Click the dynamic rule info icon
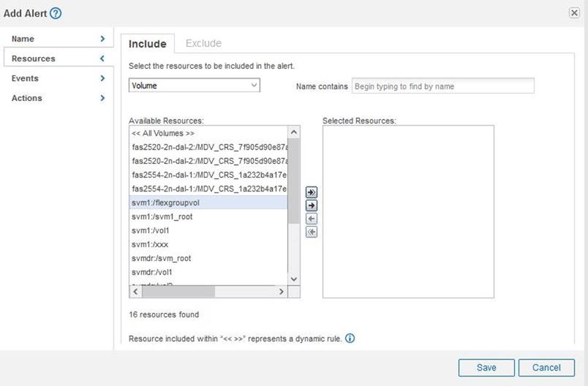 point(350,339)
